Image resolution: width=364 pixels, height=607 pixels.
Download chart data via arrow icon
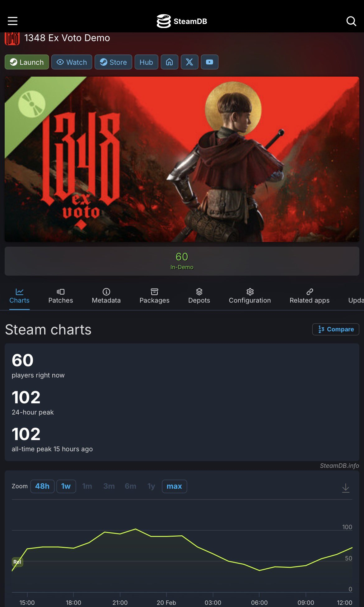(x=346, y=488)
